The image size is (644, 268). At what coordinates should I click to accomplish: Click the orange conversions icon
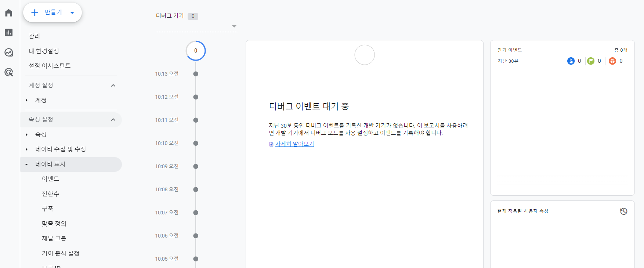click(612, 61)
